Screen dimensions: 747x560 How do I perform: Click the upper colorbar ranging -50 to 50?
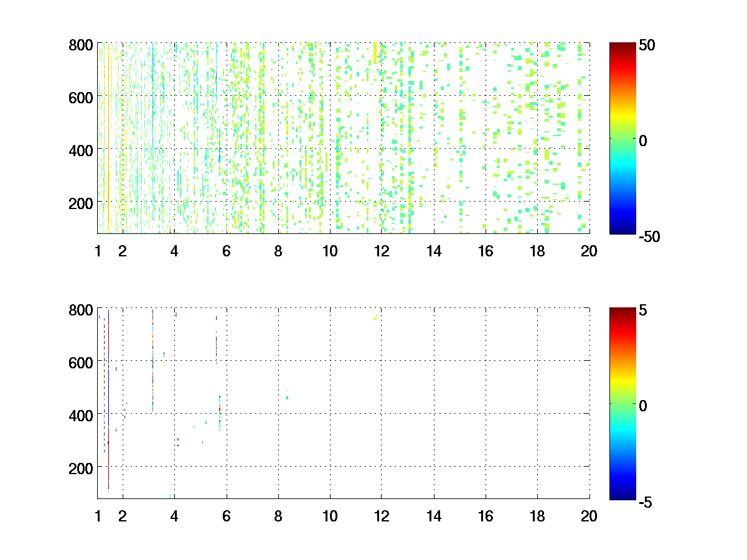(x=622, y=138)
